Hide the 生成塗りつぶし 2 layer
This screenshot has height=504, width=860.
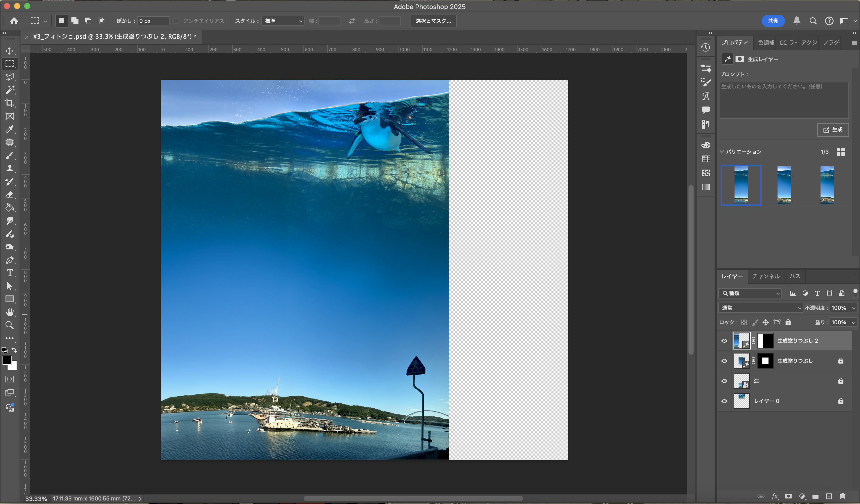click(x=724, y=341)
